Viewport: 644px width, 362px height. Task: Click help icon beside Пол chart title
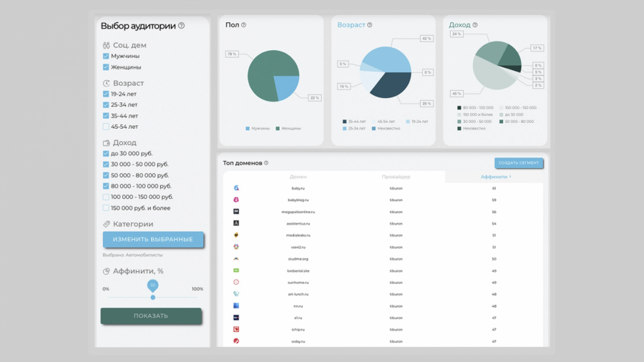243,25
